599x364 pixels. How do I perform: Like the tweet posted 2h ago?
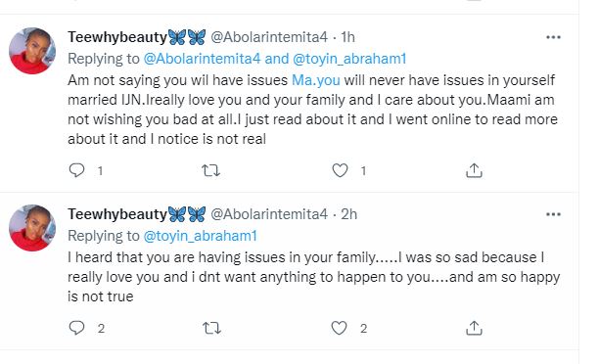tap(339, 328)
